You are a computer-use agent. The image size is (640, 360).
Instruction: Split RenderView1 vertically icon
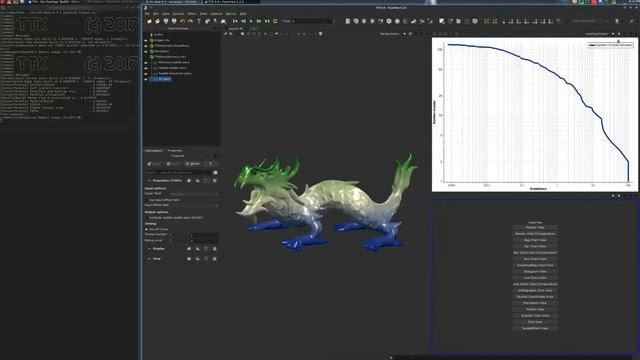coord(410,34)
